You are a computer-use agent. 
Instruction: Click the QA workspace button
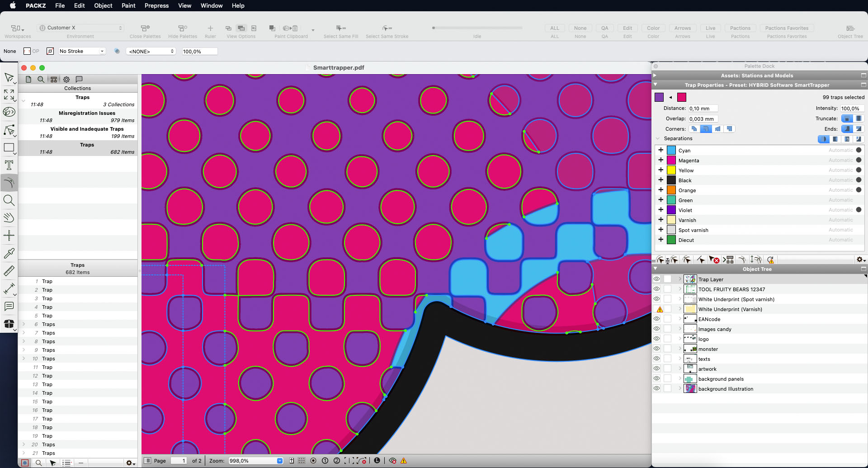(604, 28)
